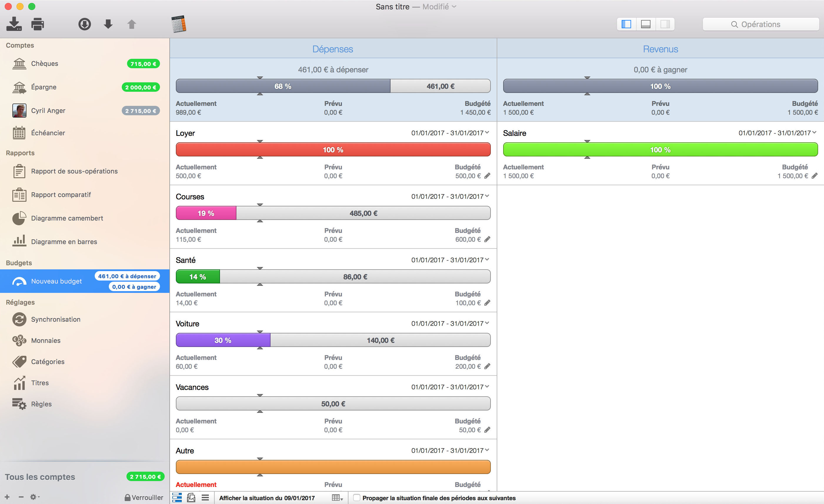Edit Courses budget with pencil icon
The height and width of the screenshot is (504, 824).
tap(487, 239)
